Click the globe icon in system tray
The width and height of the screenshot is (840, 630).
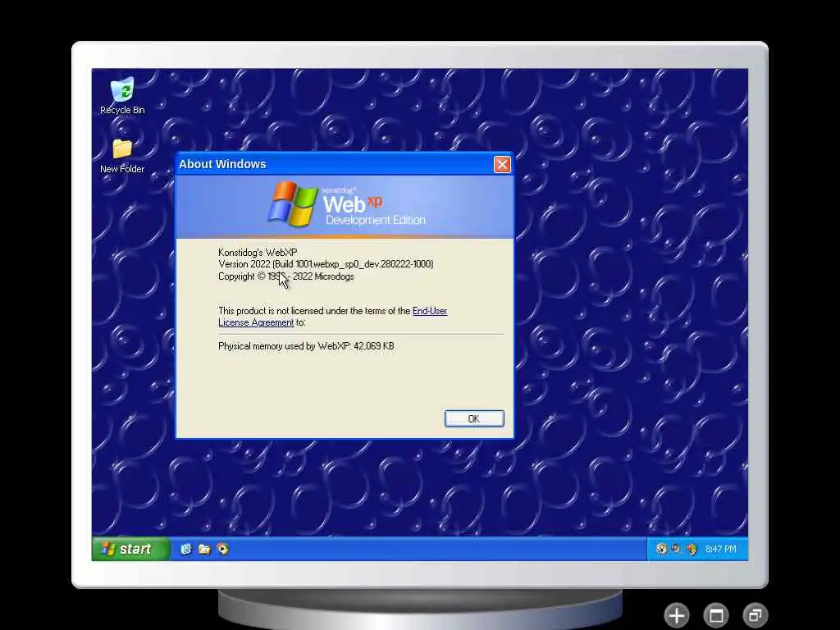point(662,549)
